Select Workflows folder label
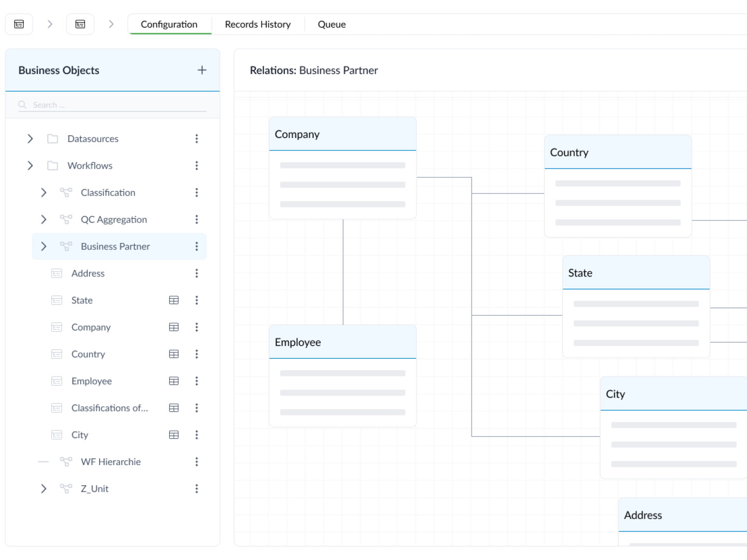The width and height of the screenshot is (747, 560). [90, 165]
